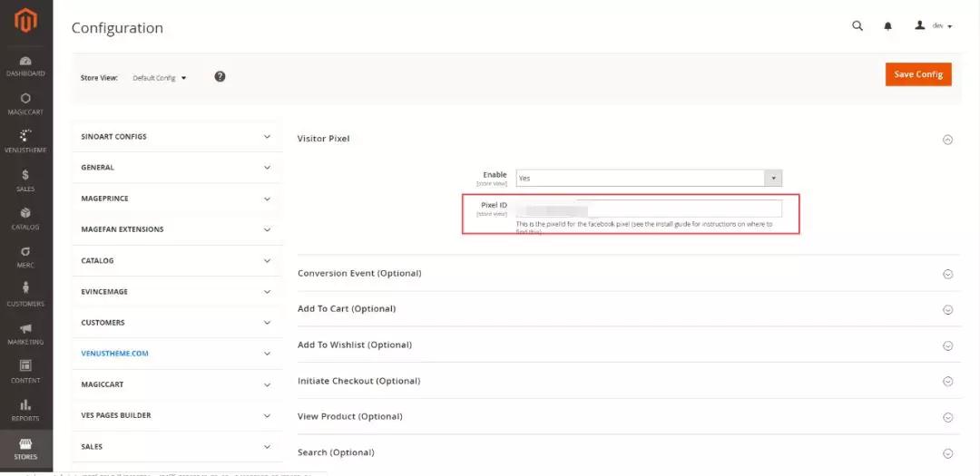Click the Save Config button
980x476 pixels.
point(917,74)
